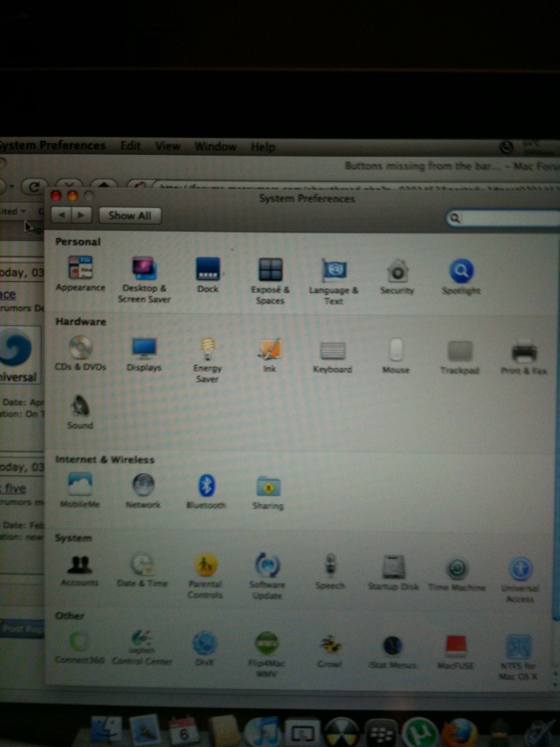This screenshot has width=560, height=747.
Task: Open iStat Menus preferences
Action: tap(392, 652)
